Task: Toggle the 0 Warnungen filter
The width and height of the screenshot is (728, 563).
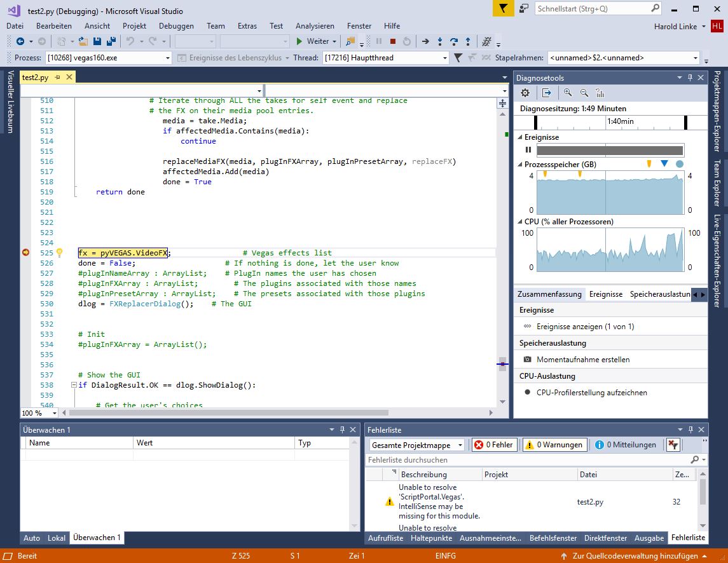Action: (554, 445)
